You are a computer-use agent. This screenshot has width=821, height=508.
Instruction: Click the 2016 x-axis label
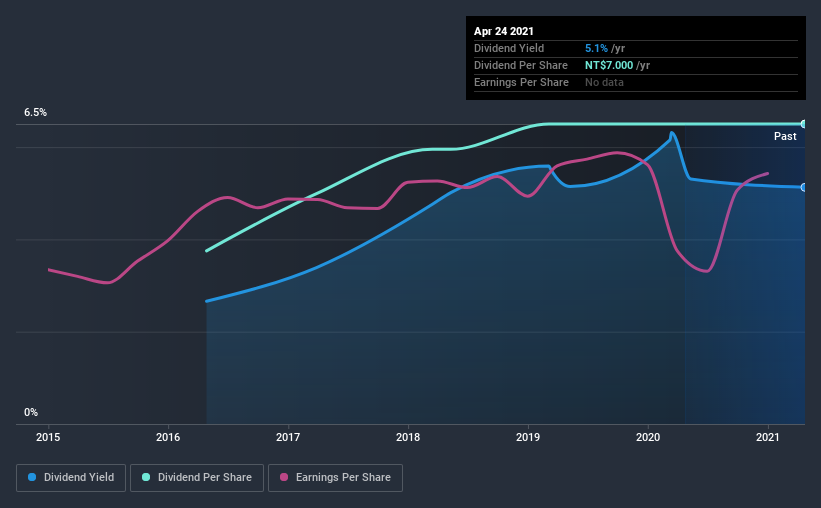point(168,437)
